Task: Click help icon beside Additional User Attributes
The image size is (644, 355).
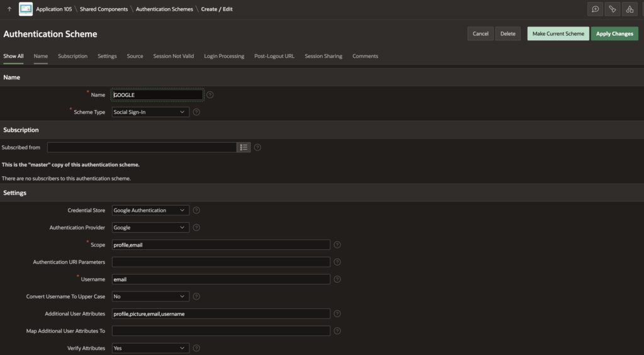Action: coord(337,313)
